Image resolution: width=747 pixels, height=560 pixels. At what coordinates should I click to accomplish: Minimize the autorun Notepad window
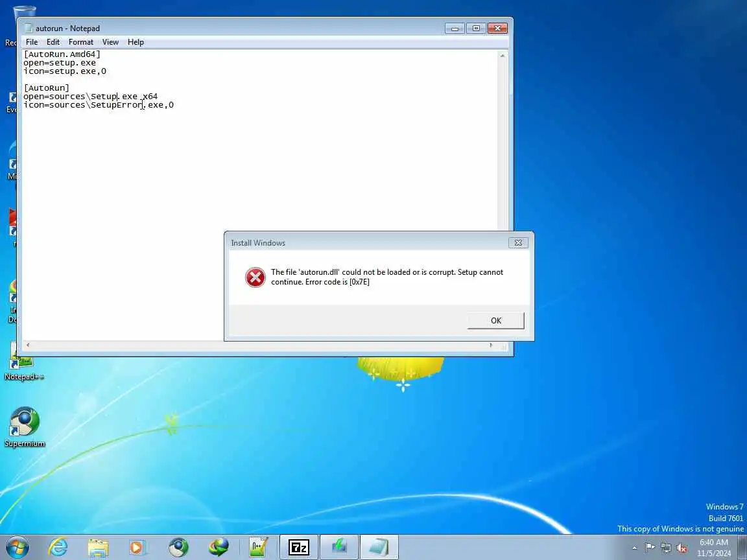(x=455, y=29)
